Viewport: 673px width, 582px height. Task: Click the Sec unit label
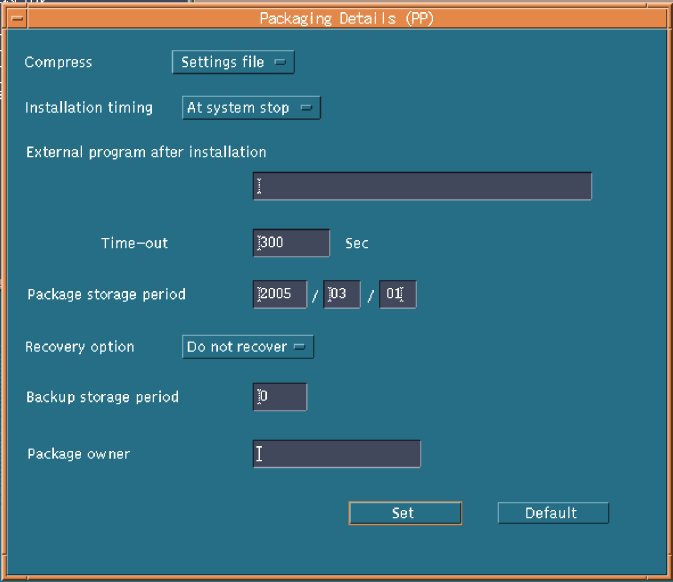pos(357,243)
